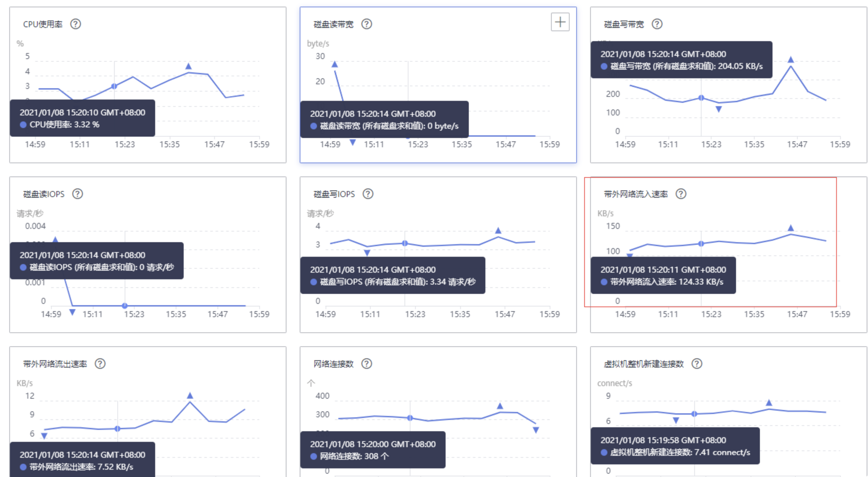Click the 磁盘读IOPS chart title
Image resolution: width=868 pixels, height=477 pixels.
point(44,194)
